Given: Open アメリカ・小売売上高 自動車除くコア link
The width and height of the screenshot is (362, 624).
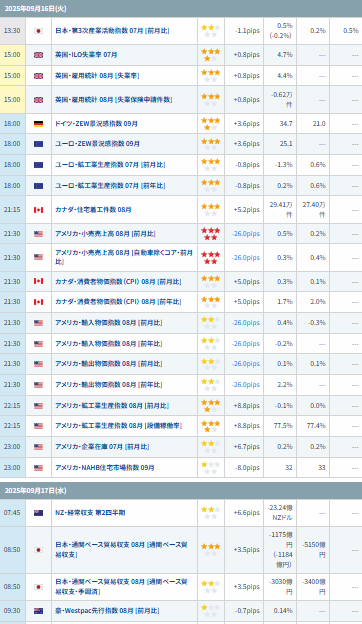Looking at the screenshot, I should click(124, 257).
